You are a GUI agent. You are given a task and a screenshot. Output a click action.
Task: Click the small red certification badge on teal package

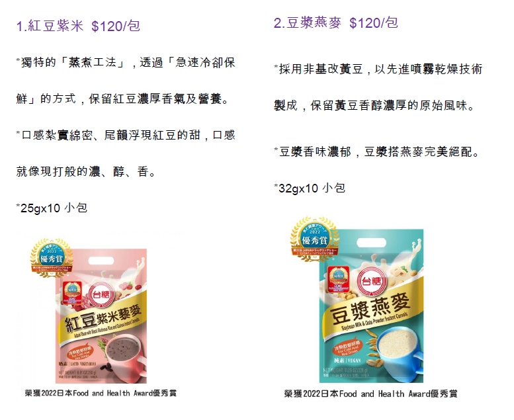tap(338, 280)
